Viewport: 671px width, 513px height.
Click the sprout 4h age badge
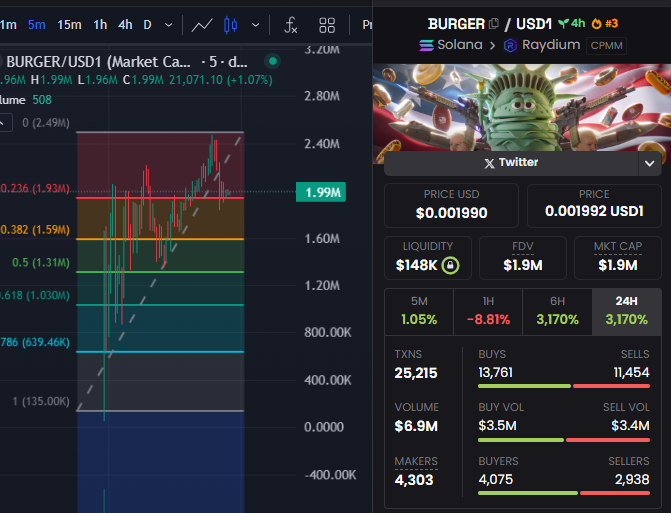(x=572, y=24)
